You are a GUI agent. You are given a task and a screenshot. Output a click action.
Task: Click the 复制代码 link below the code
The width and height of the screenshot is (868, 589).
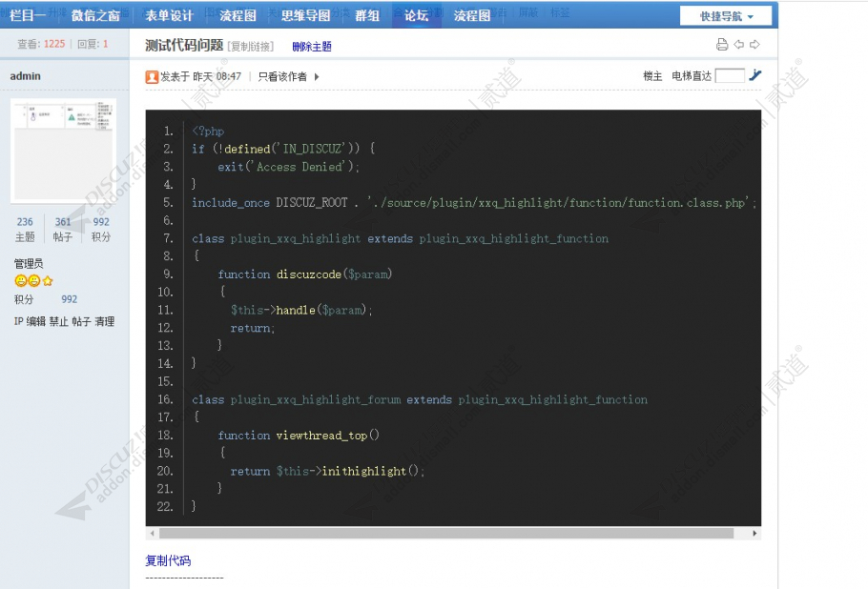pyautogui.click(x=168, y=560)
